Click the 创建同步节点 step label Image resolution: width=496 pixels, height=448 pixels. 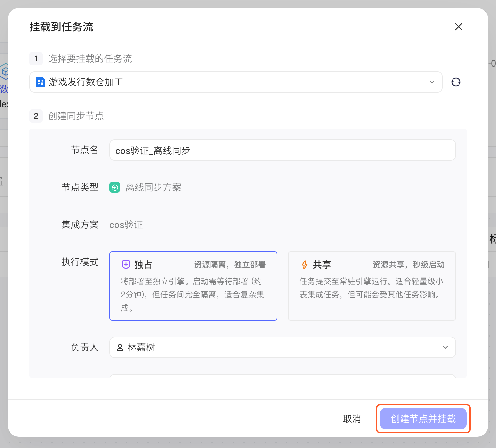coord(76,116)
